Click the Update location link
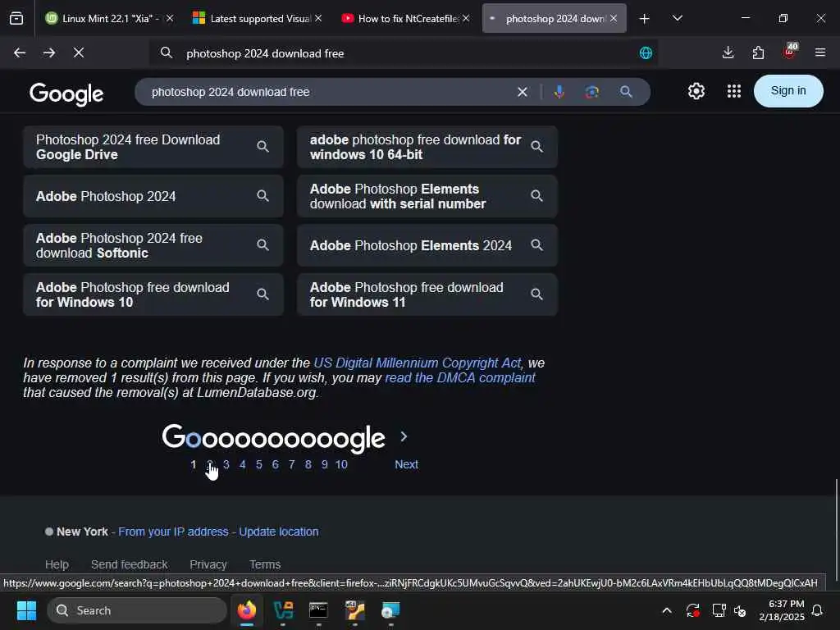 click(279, 532)
